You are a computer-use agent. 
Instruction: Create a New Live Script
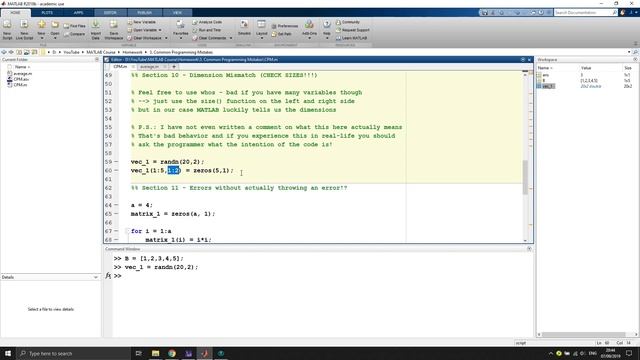24,30
